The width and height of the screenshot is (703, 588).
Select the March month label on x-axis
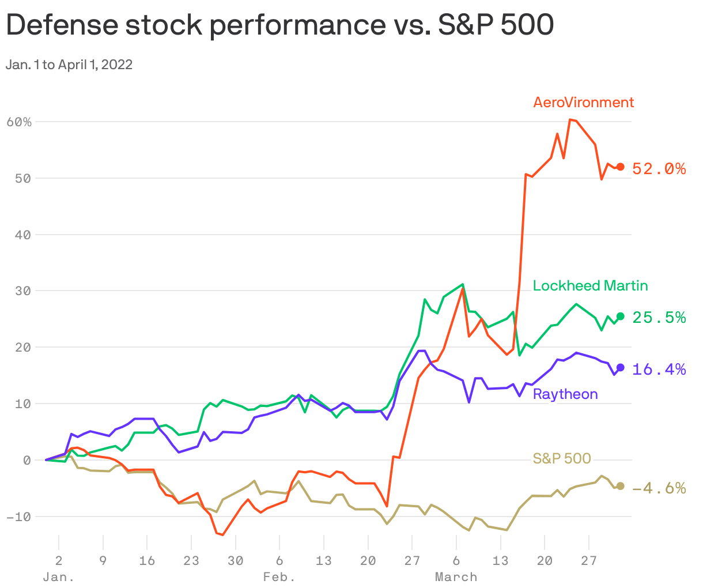pyautogui.click(x=456, y=576)
